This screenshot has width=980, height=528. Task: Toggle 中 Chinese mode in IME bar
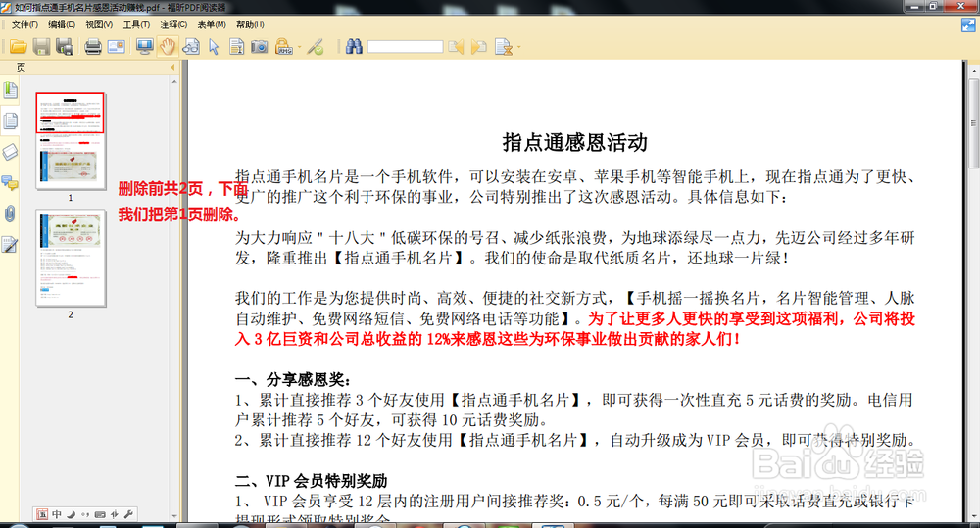pos(57,514)
